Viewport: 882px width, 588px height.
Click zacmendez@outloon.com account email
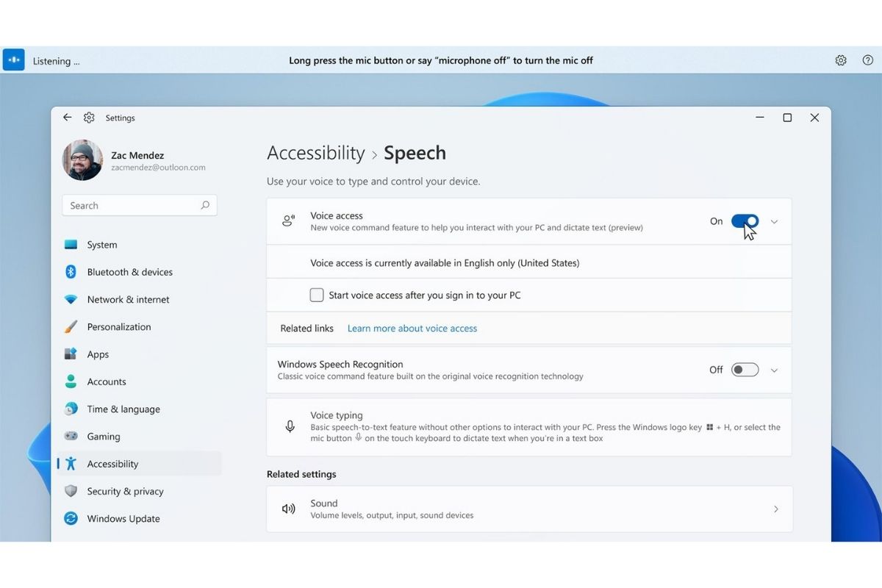click(x=158, y=168)
